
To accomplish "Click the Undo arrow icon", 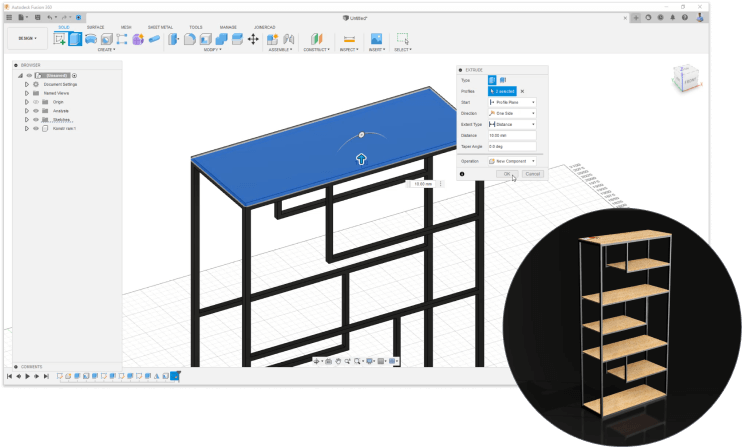I will tap(50, 18).
